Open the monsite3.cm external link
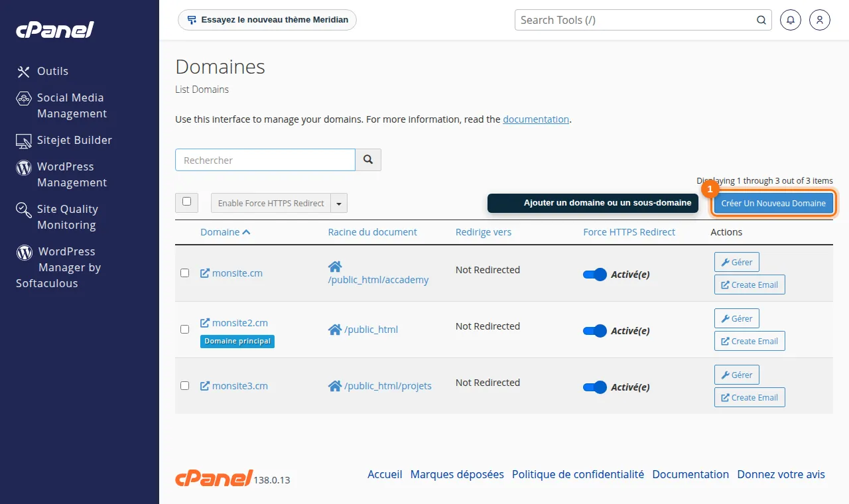 [x=234, y=385]
